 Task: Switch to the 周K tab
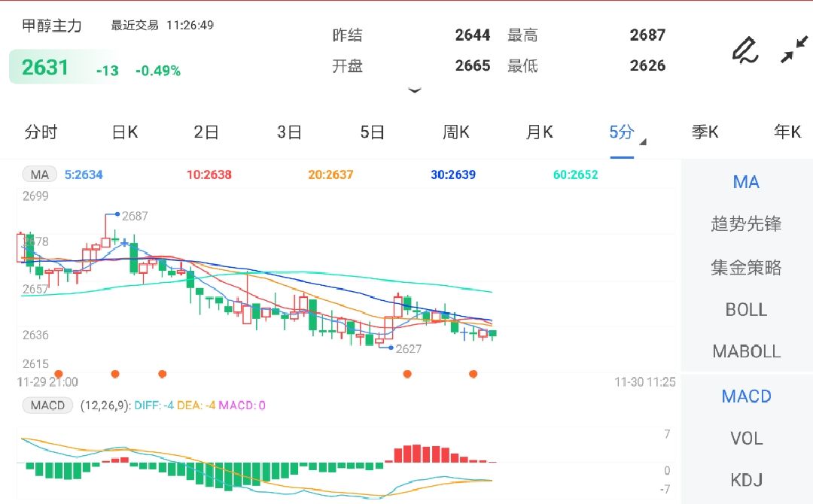point(455,132)
